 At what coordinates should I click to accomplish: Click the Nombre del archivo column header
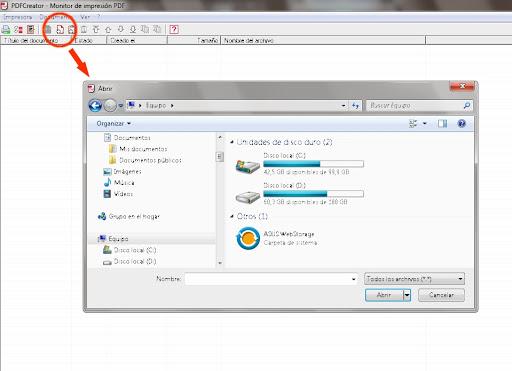323,41
